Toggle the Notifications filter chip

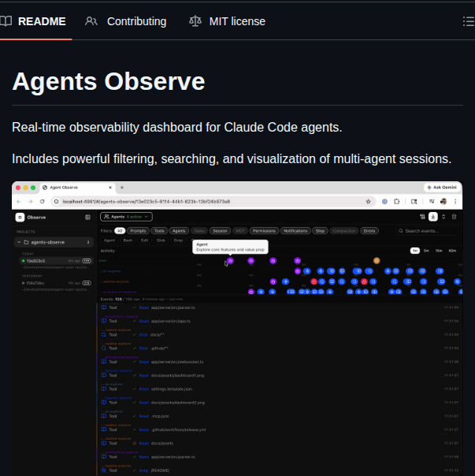point(295,231)
